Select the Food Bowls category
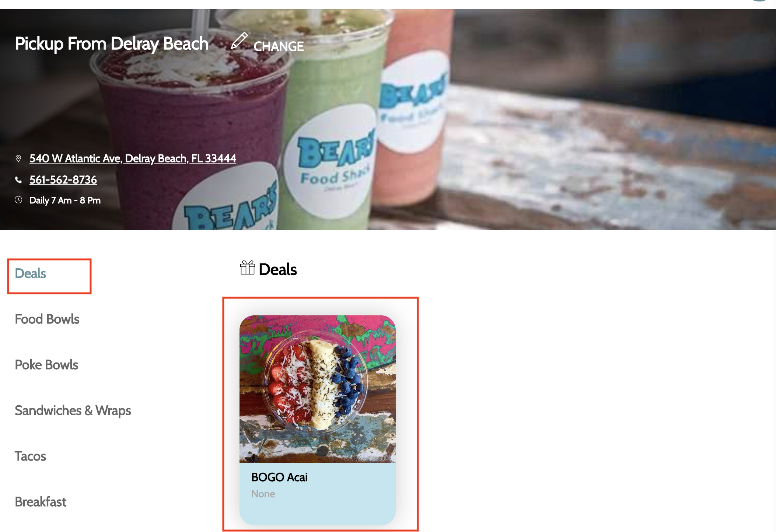This screenshot has height=532, width=776. [47, 319]
